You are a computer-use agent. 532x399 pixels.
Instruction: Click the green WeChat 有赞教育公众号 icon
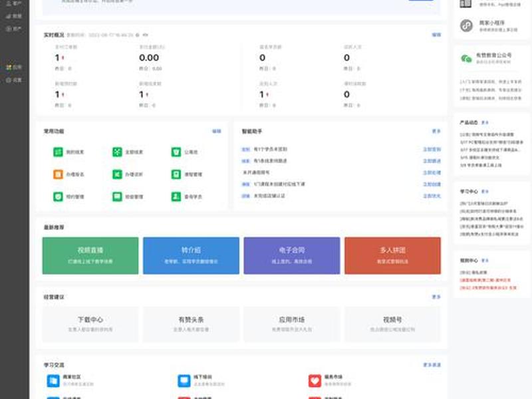click(x=467, y=59)
